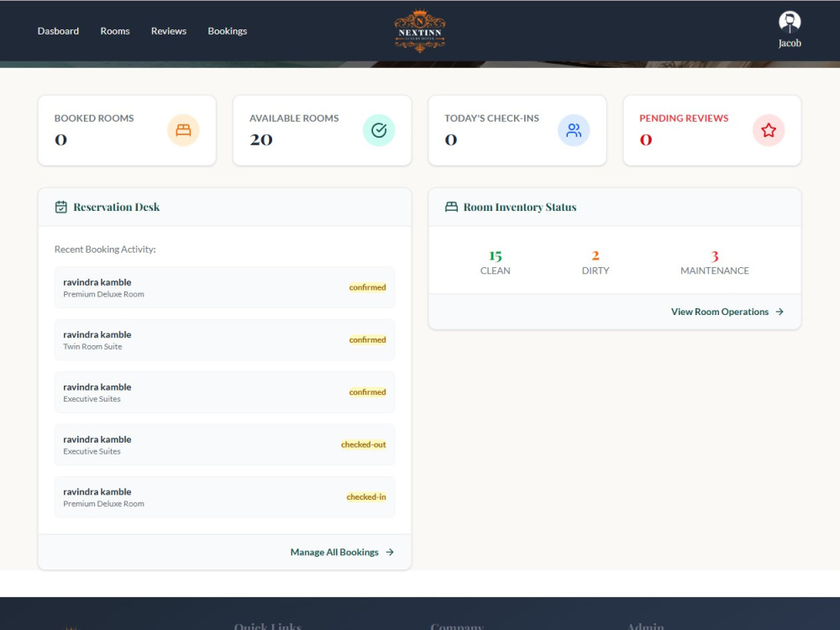
Task: Open the Reviews section
Action: pyautogui.click(x=169, y=31)
